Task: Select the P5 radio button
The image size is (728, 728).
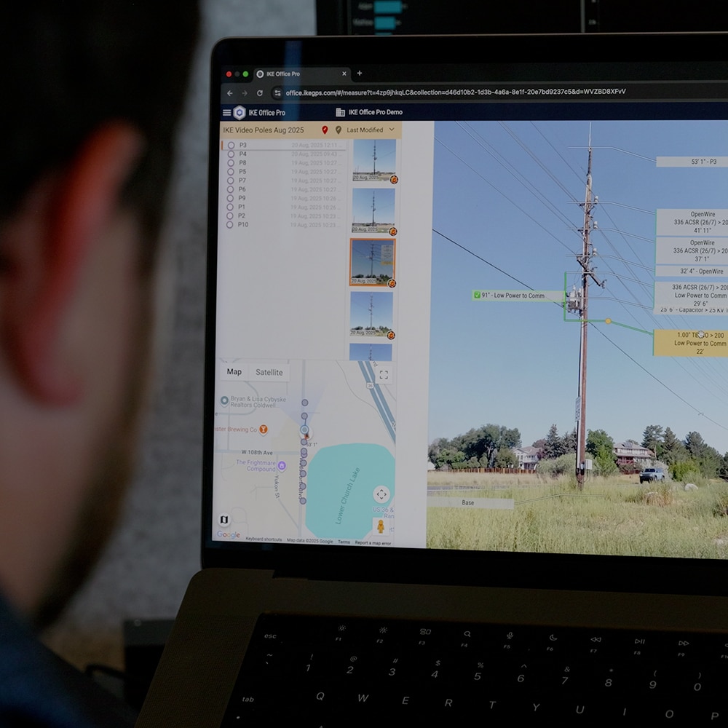Action: point(230,172)
